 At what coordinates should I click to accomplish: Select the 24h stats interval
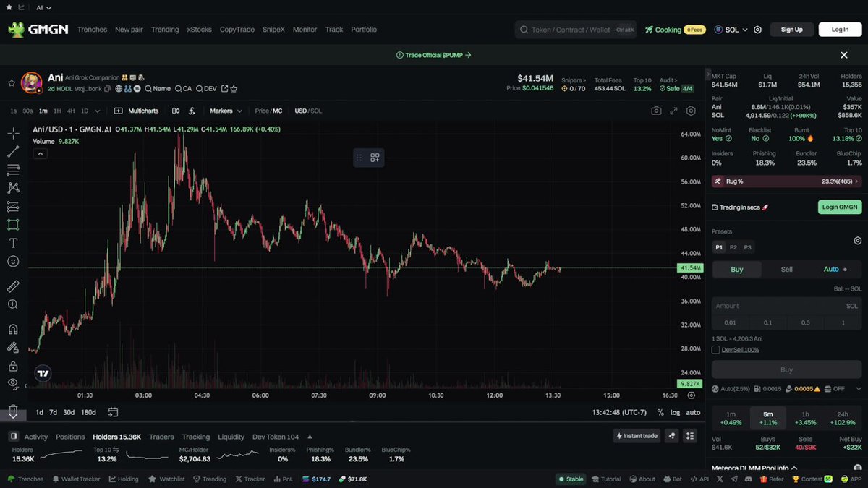coord(843,419)
